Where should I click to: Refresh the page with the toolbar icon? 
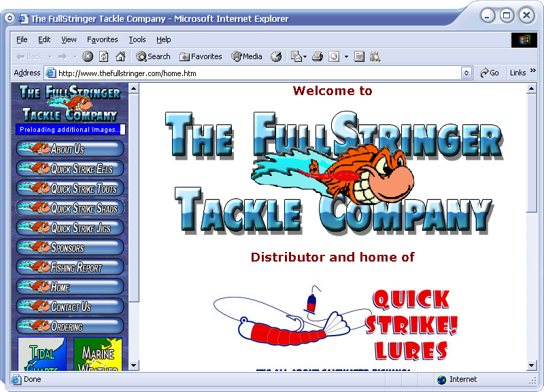[x=104, y=56]
